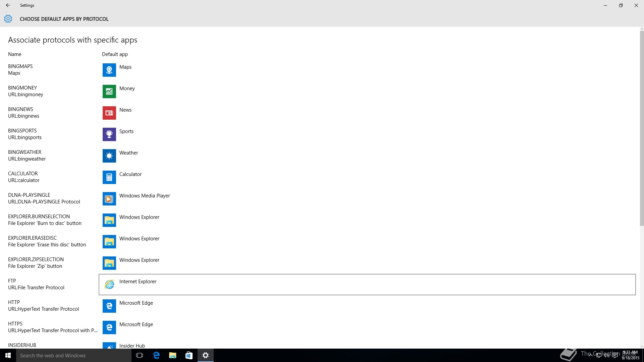Click the EXPLORER.ERASEDISC protocol name
Screen dimensions: 644x362
pyautogui.click(x=32, y=238)
